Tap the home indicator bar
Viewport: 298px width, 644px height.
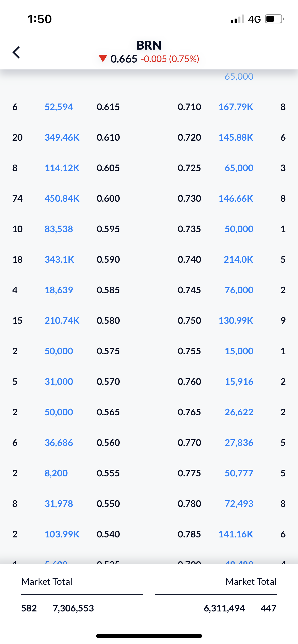(149, 636)
